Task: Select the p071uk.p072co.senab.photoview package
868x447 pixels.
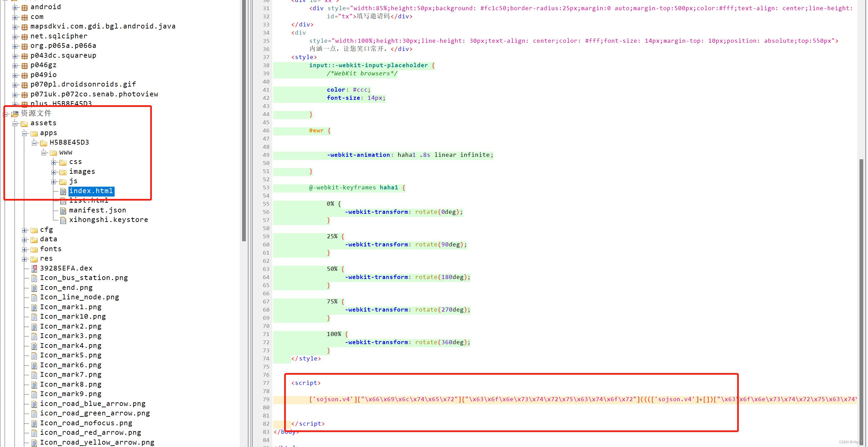Action: tap(94, 94)
